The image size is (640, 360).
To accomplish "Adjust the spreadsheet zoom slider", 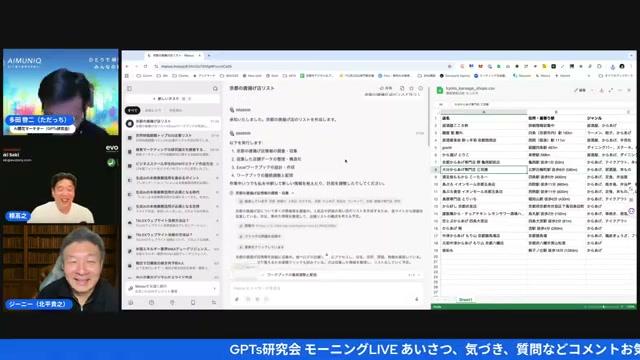I will 603,307.
